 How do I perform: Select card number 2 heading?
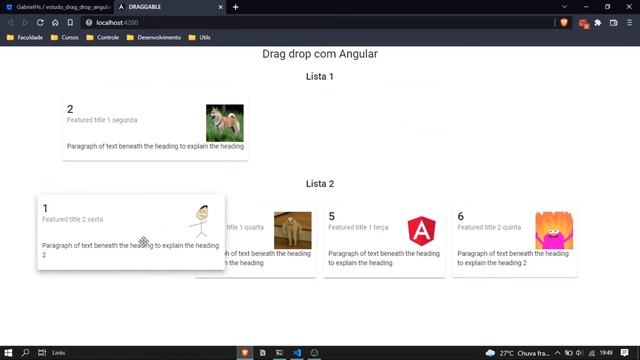tap(70, 109)
